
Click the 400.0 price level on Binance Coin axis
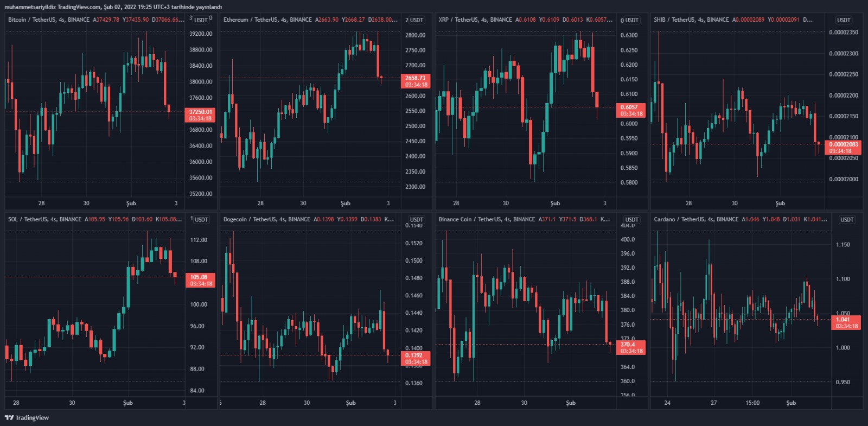(628, 239)
